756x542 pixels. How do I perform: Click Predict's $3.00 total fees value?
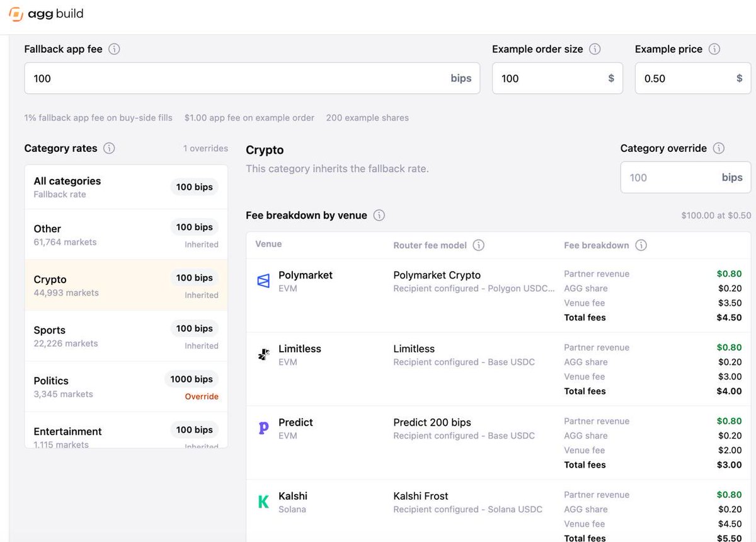(729, 465)
